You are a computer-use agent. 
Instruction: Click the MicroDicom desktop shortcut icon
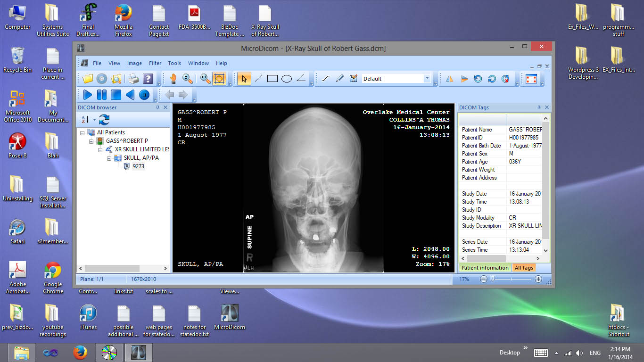[230, 317]
